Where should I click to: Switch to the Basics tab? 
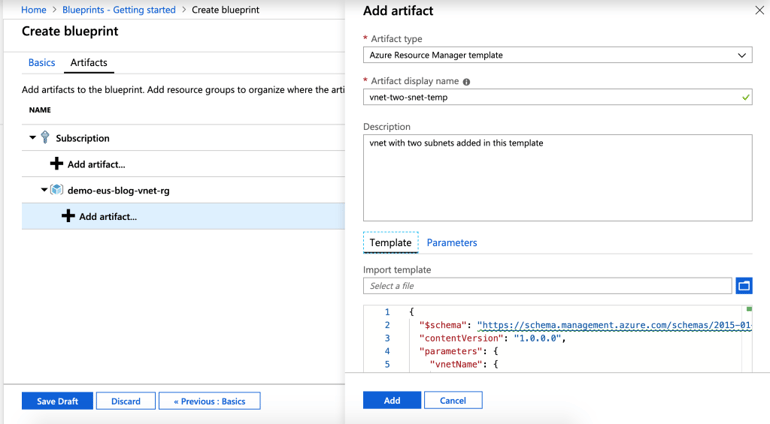coord(42,62)
